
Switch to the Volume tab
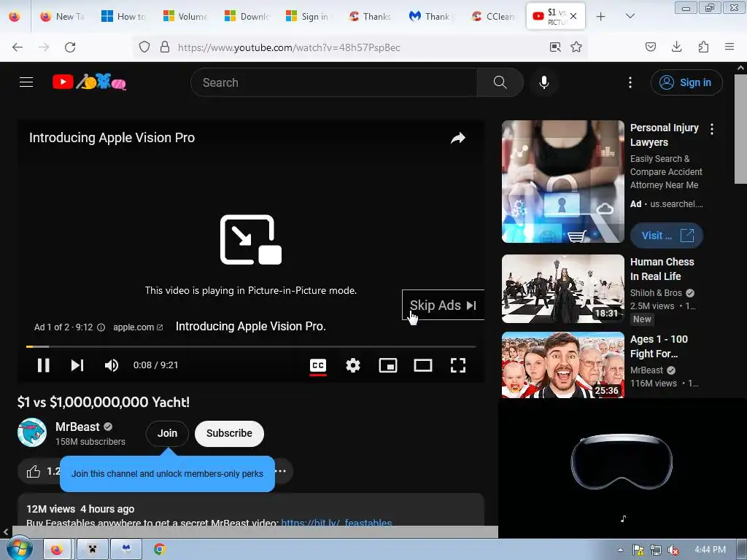[x=185, y=16]
